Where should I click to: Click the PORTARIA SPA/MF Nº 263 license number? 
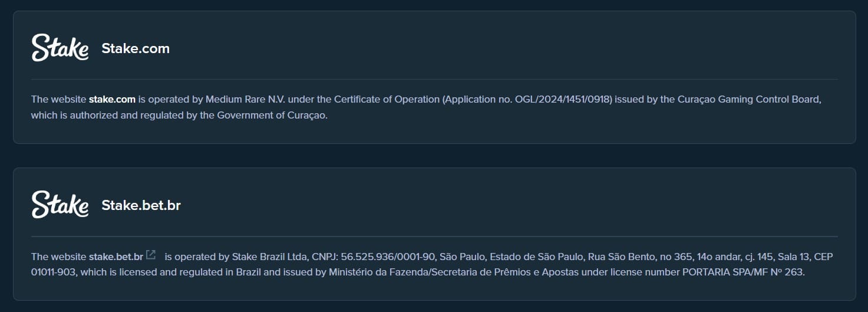(744, 272)
